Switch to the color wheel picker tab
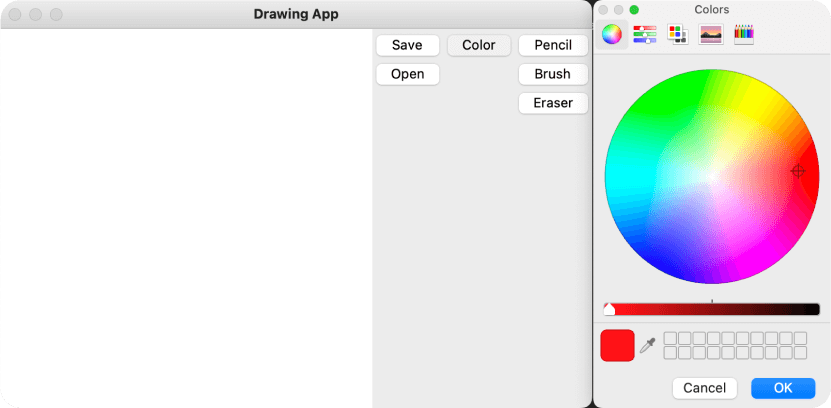The width and height of the screenshot is (831, 408). point(612,35)
